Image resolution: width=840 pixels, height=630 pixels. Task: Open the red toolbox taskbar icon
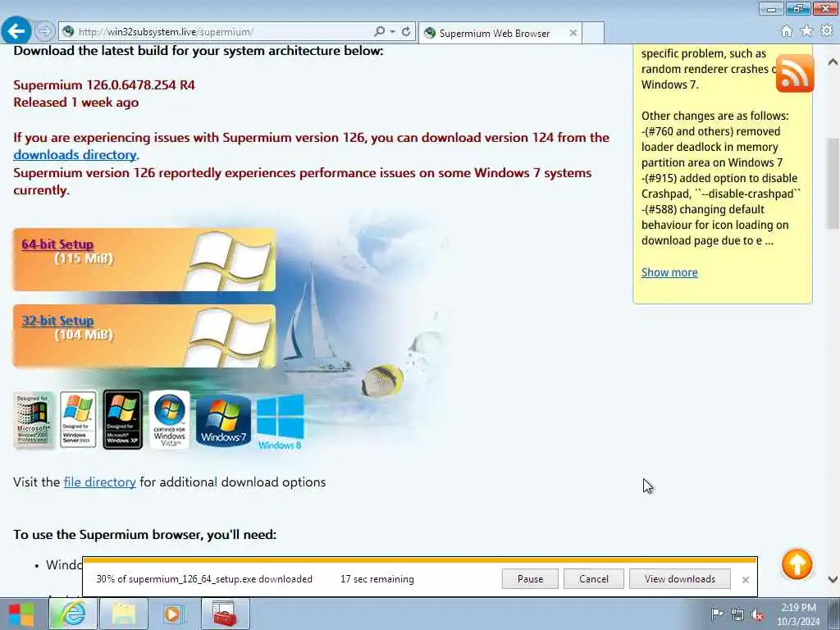[225, 614]
